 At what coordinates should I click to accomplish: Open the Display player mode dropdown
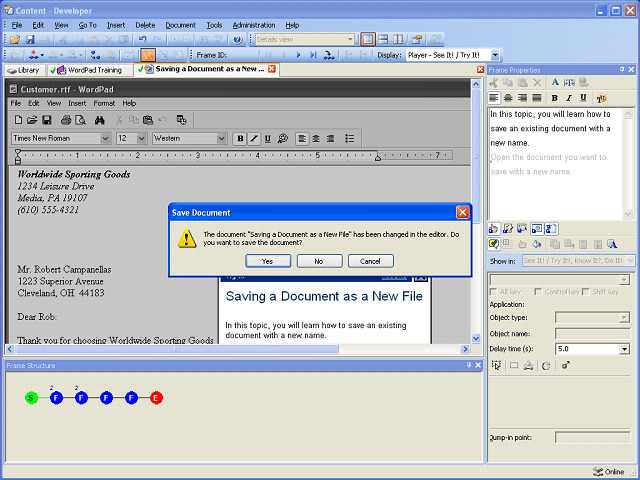point(495,55)
